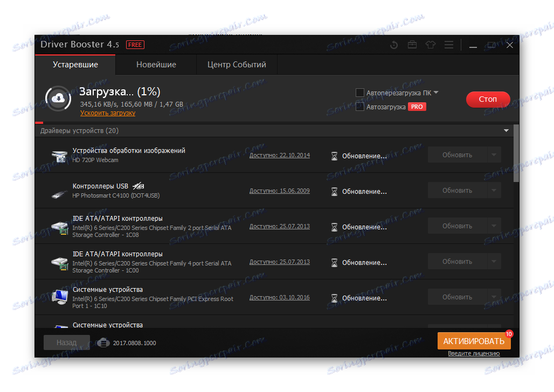
Task: Click hourglass icon in 4 port Serial ATA row
Action: click(334, 262)
